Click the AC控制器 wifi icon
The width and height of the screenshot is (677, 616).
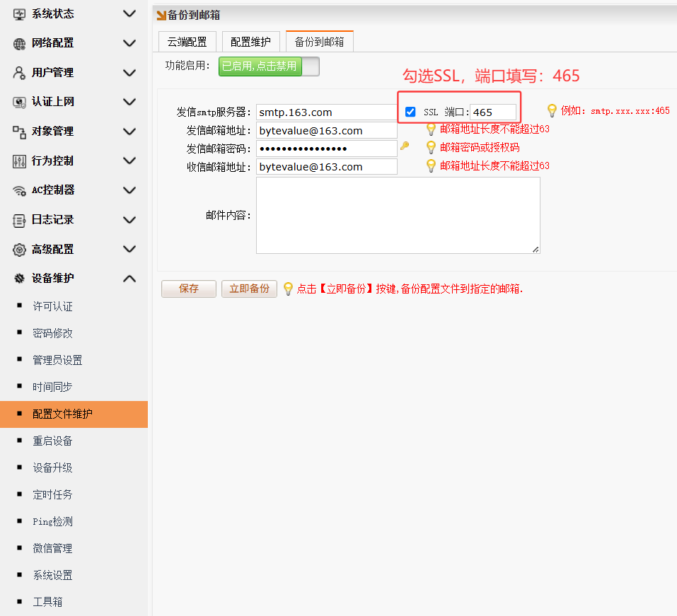coord(19,190)
